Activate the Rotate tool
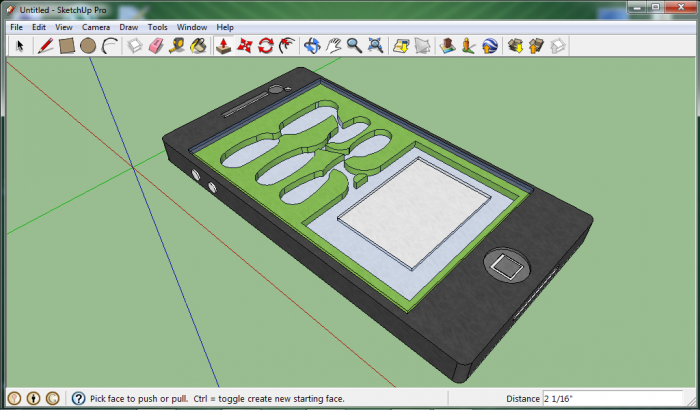 tap(266, 46)
